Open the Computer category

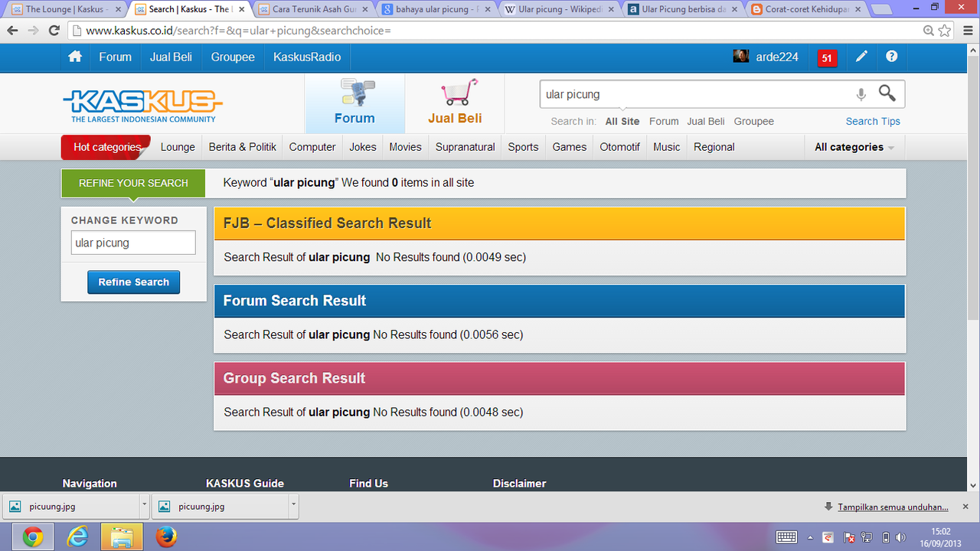(x=312, y=147)
